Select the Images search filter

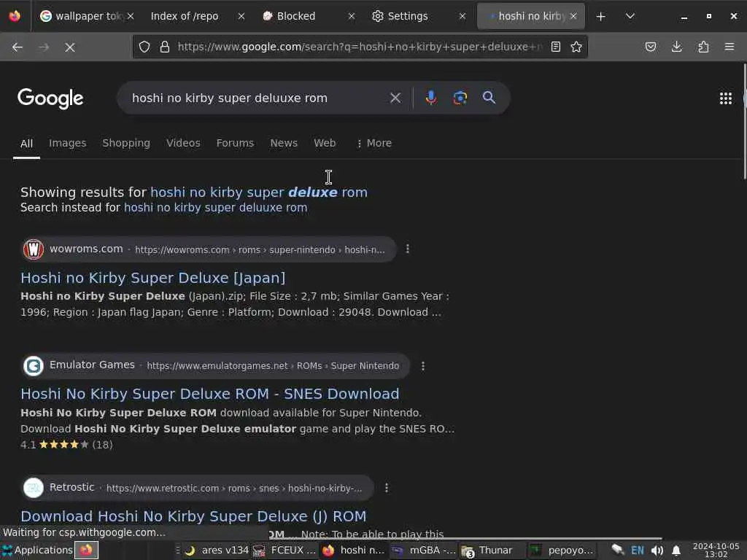(68, 143)
